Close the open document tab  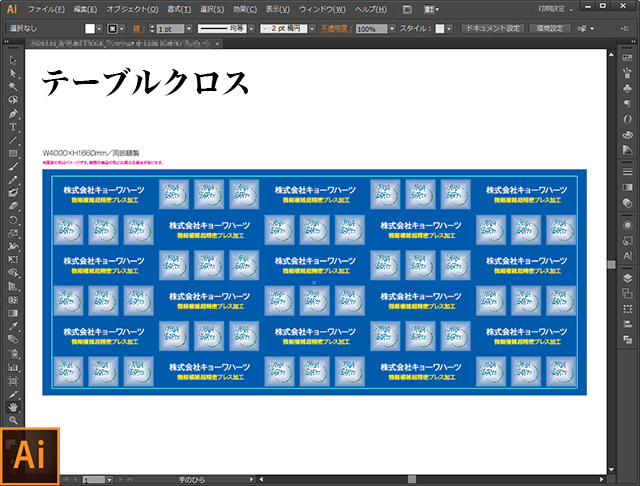pyautogui.click(x=218, y=43)
